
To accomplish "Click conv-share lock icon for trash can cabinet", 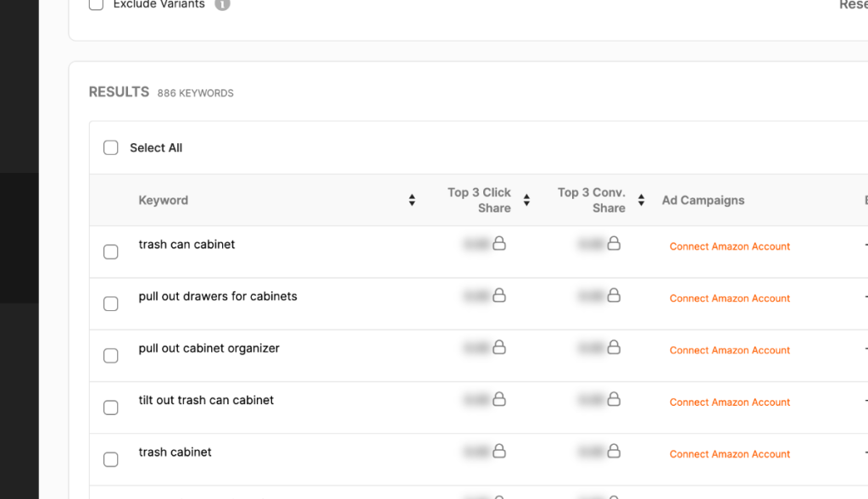I will [614, 243].
